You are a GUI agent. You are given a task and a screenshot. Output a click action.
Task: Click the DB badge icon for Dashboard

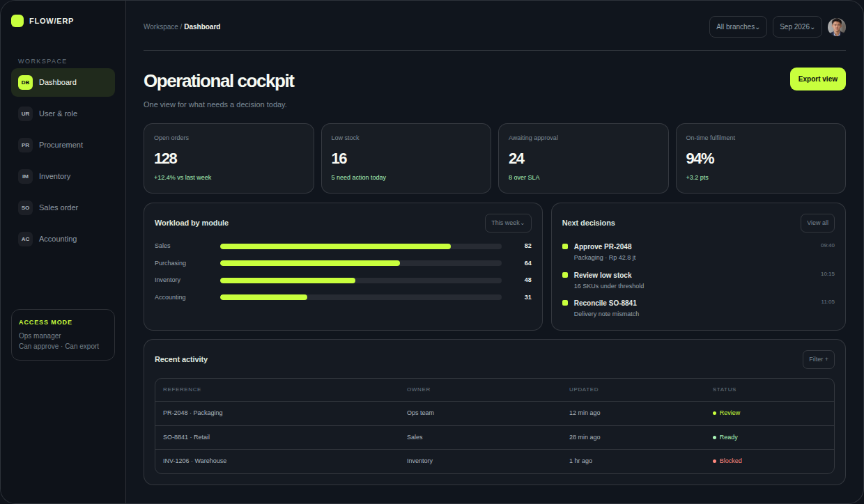pos(25,82)
